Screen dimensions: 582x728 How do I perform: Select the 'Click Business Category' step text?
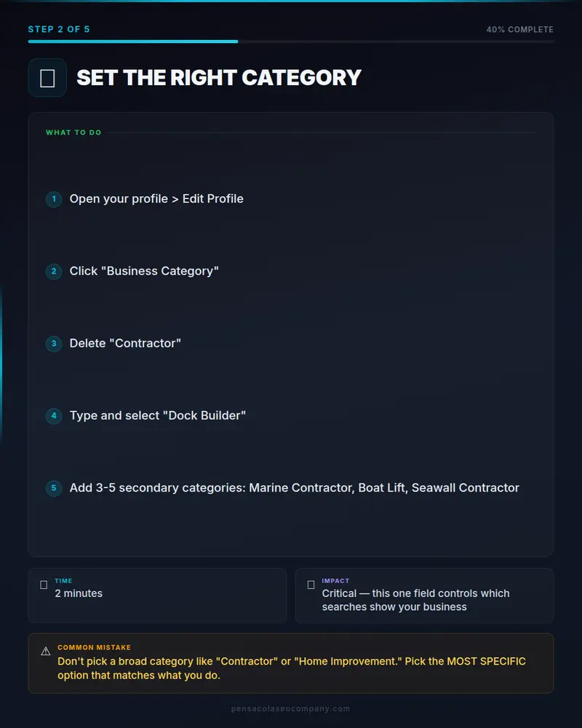pyautogui.click(x=144, y=271)
